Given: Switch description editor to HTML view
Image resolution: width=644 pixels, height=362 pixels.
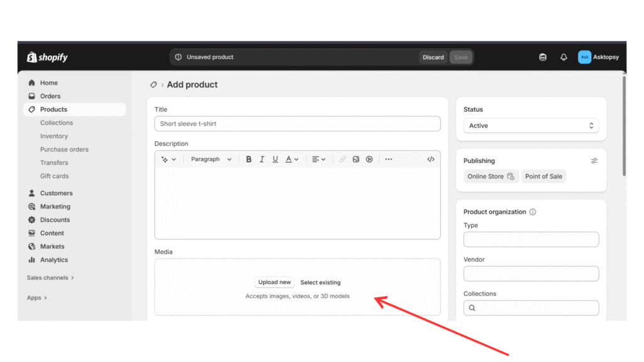Looking at the screenshot, I should 431,160.
